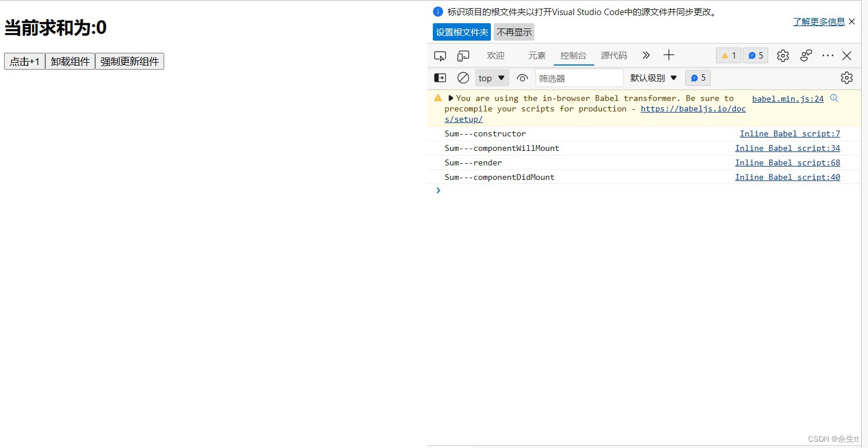Screen dimensions: 868x448
Task: Switch to the 元素 tab
Action: tap(537, 56)
